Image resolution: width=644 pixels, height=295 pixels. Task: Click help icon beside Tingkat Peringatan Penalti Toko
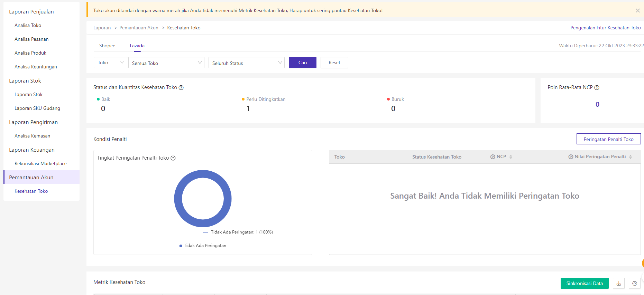[173, 158]
